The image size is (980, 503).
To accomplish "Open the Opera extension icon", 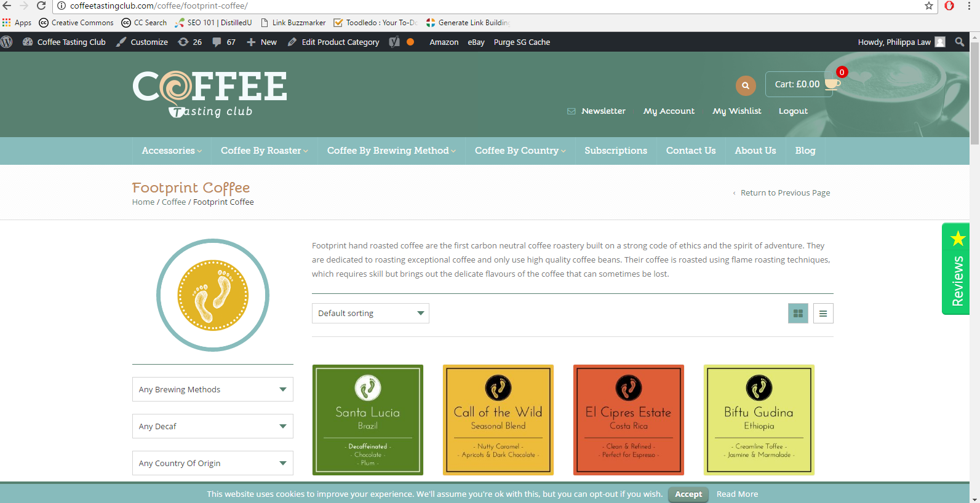I will pyautogui.click(x=949, y=6).
